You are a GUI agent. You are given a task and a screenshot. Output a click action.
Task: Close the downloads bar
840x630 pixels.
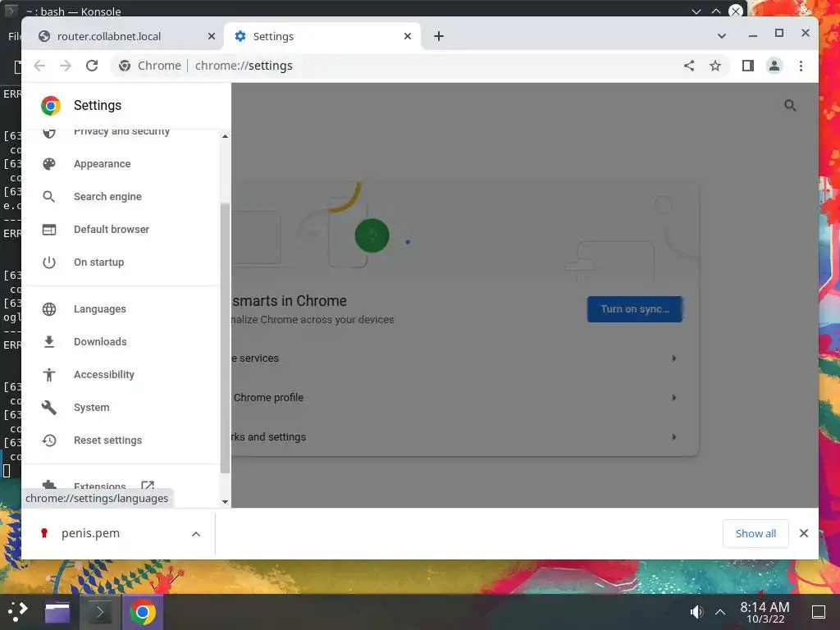(804, 533)
